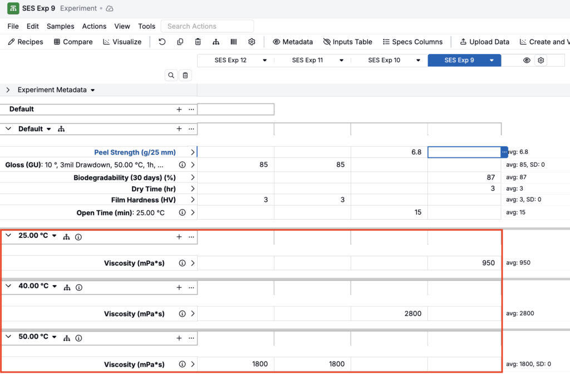Click the duplicate copy icon in toolbar
Image resolution: width=570 pixels, height=392 pixels.
[180, 42]
